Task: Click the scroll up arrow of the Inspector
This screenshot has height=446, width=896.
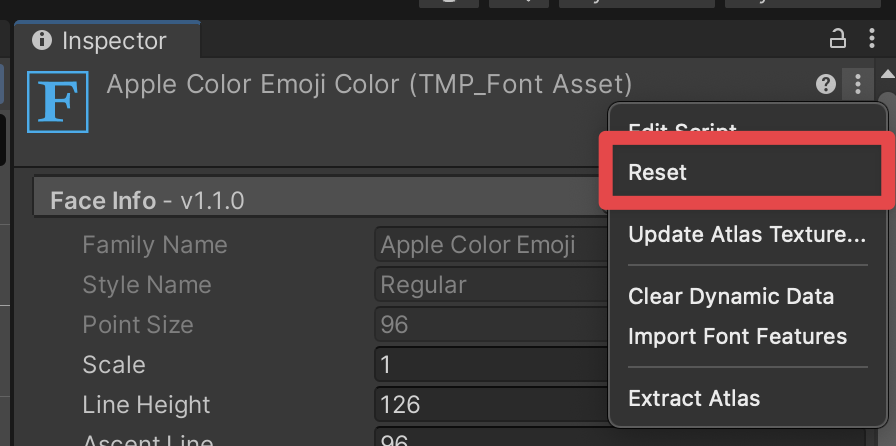Action: tap(886, 76)
